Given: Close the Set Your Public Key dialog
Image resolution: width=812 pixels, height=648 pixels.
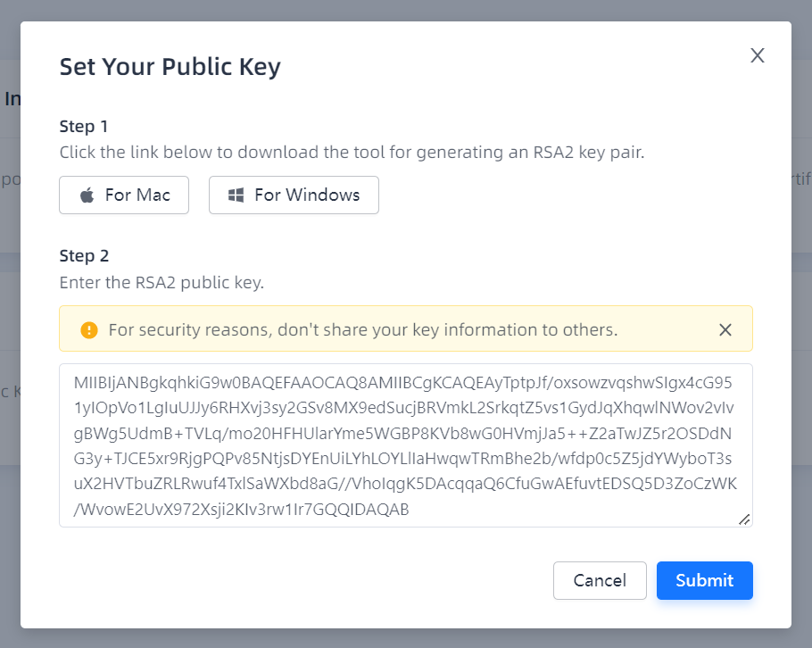Looking at the screenshot, I should tap(758, 55).
